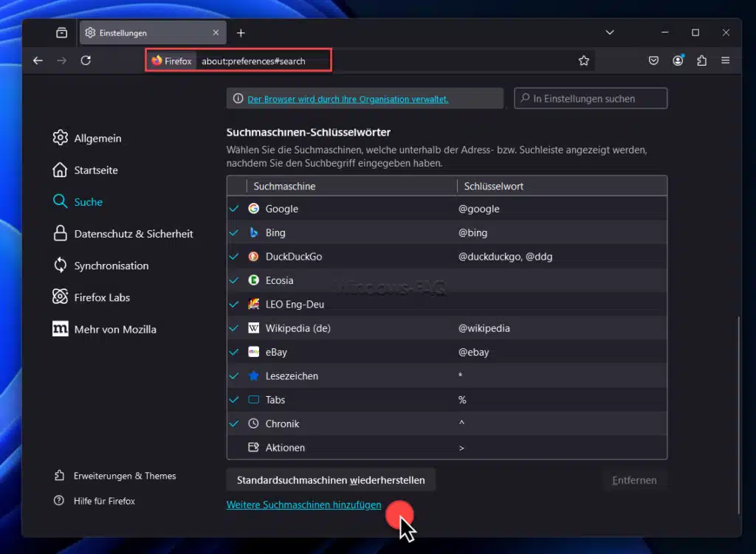Open the Allgemein settings category
Image resolution: width=756 pixels, height=554 pixels.
coord(87,138)
